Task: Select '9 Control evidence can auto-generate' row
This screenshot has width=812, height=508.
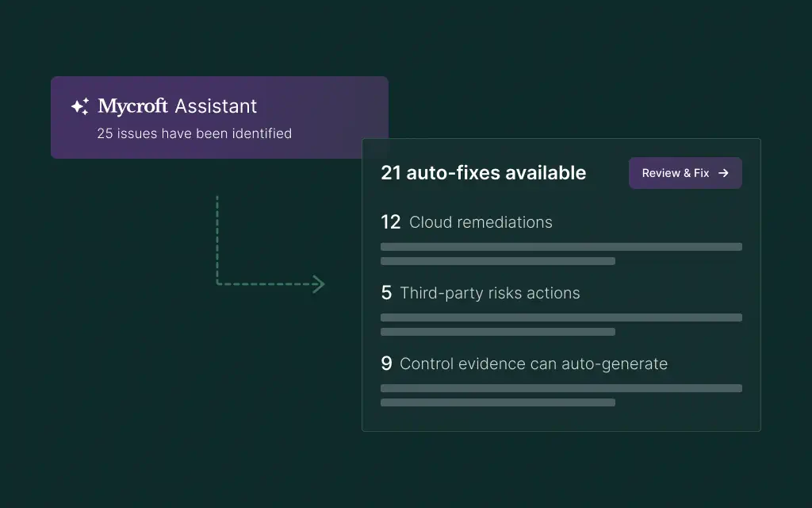Action: (524, 364)
